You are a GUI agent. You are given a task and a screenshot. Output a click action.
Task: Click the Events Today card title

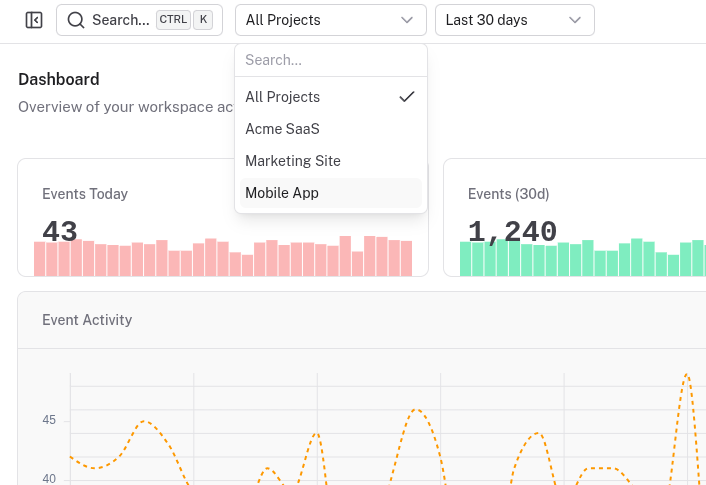click(x=85, y=194)
